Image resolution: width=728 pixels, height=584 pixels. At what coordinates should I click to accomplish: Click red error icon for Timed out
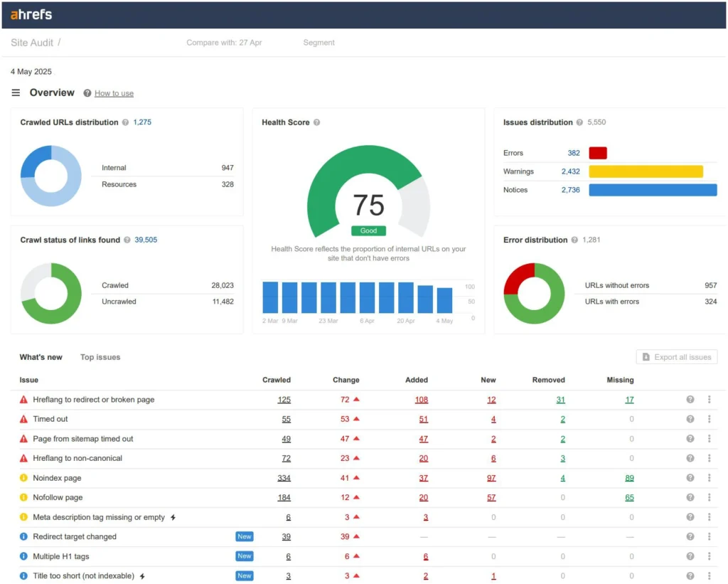click(x=23, y=419)
